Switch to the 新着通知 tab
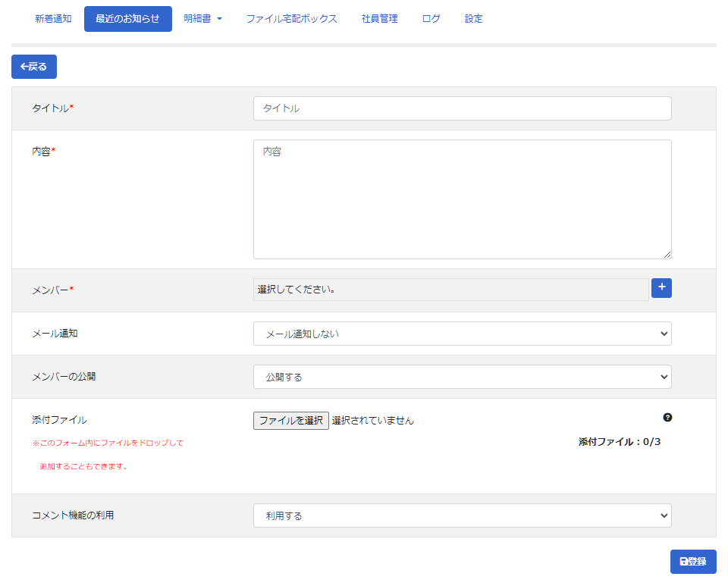 (53, 19)
